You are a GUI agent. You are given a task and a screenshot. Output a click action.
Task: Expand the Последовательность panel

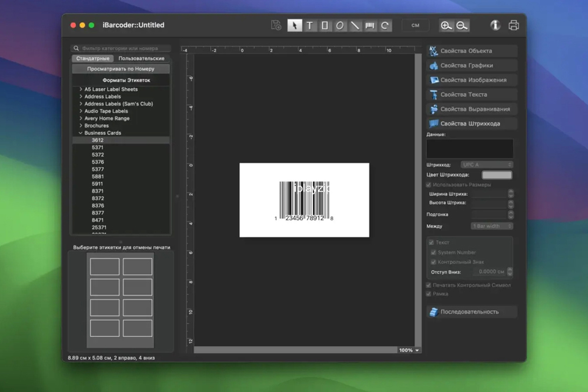(x=472, y=312)
